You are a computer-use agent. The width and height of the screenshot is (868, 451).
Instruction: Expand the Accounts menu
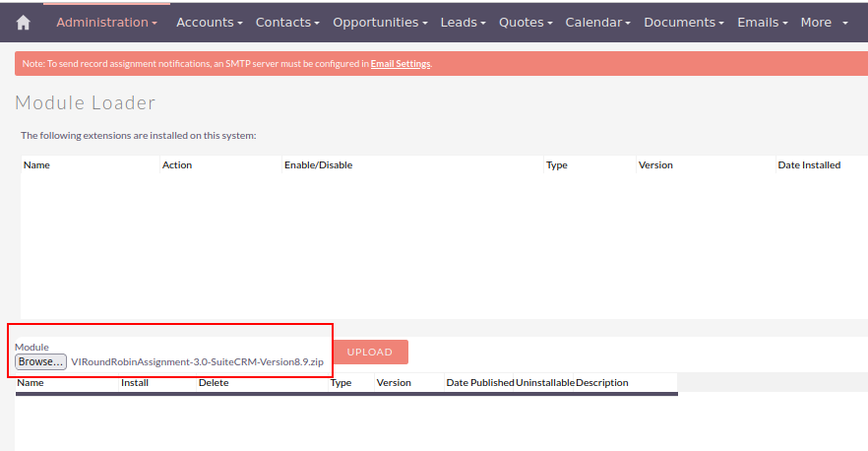coord(209,22)
